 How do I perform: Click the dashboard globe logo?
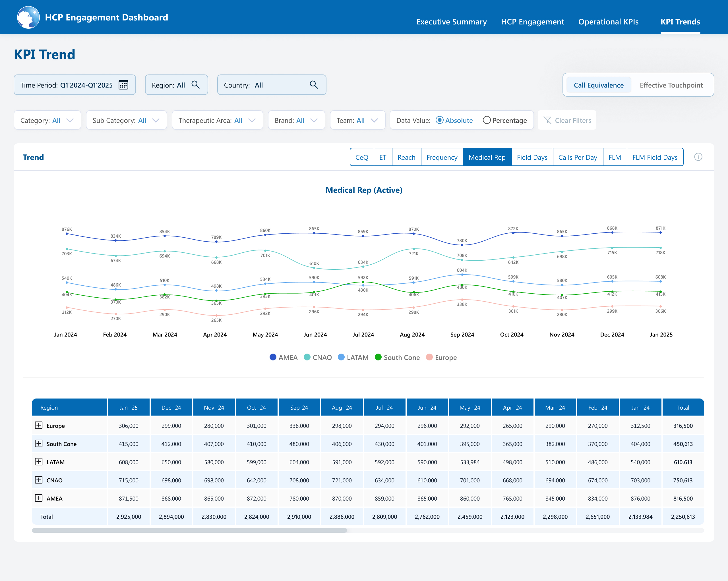coord(28,17)
